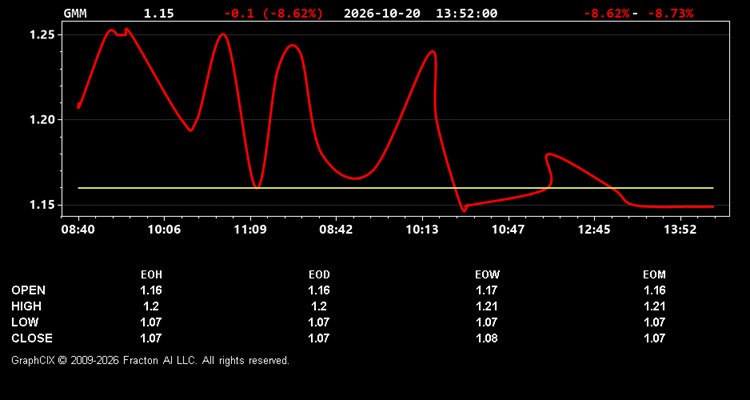Select the 10:06 time axis label
This screenshot has width=750, height=400.
pos(164,230)
